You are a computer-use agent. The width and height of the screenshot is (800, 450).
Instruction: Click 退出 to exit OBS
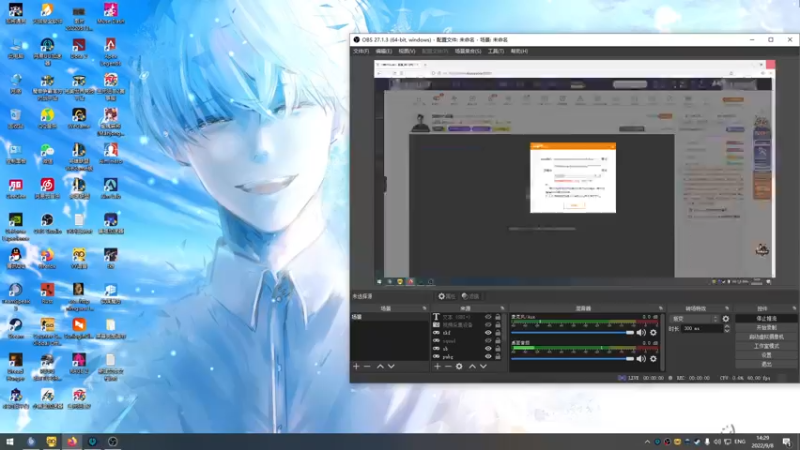tap(766, 364)
